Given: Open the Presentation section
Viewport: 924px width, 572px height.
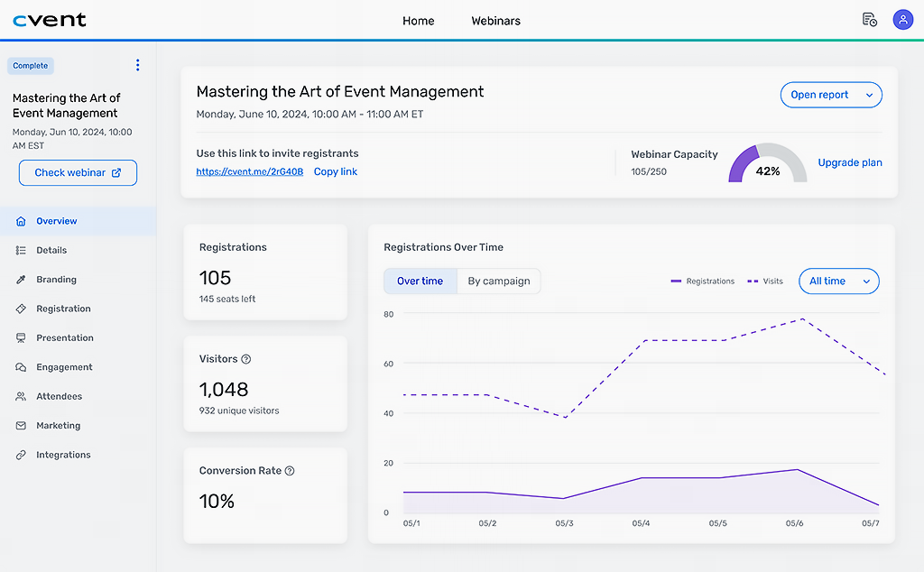Looking at the screenshot, I should coord(79,337).
